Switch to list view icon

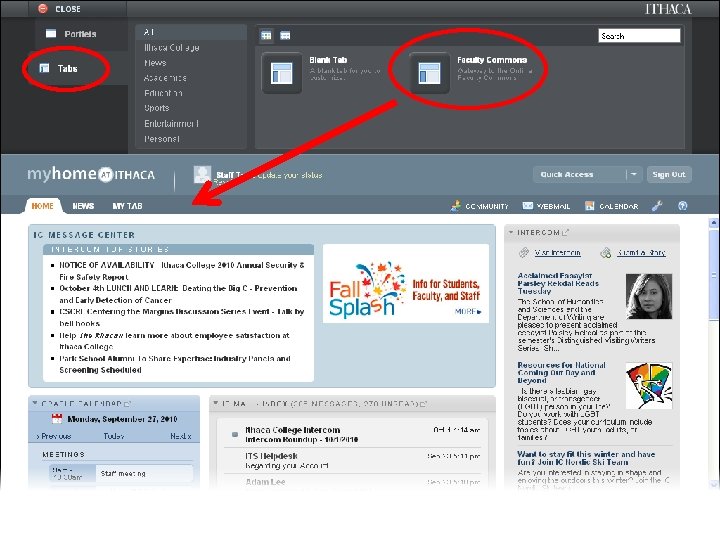point(285,35)
